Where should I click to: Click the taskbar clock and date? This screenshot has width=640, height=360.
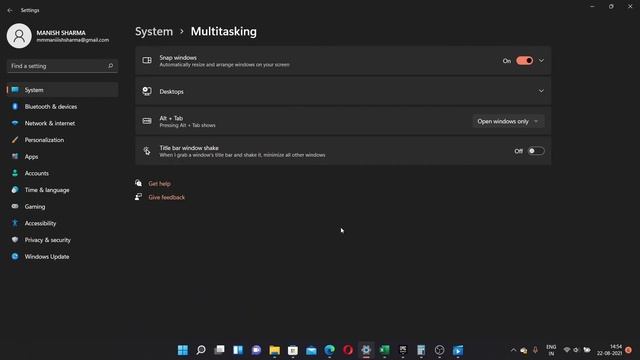[609, 350]
